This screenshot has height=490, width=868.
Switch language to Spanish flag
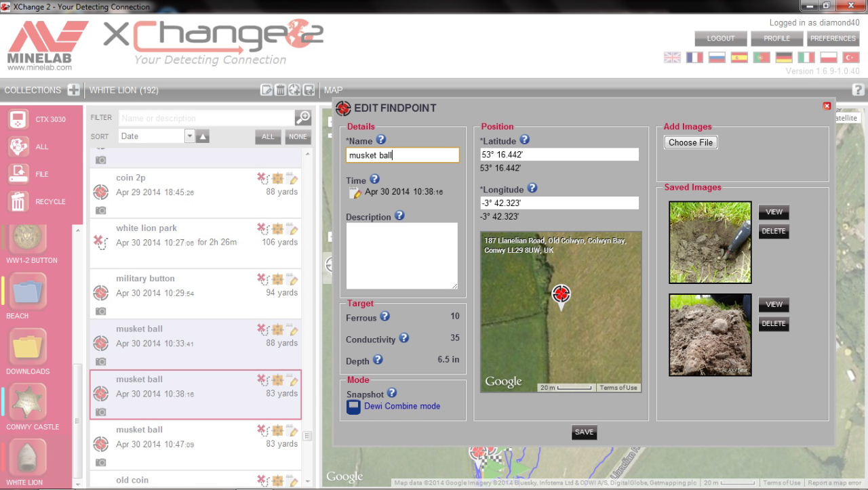[739, 58]
